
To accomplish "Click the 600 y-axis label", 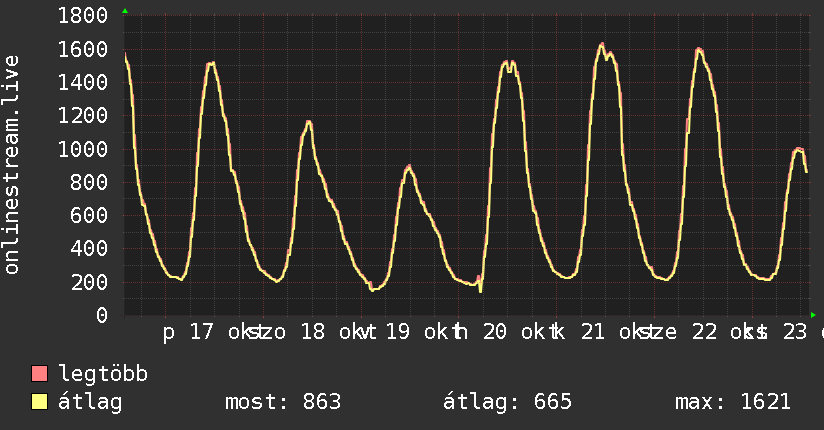I will tap(89, 216).
